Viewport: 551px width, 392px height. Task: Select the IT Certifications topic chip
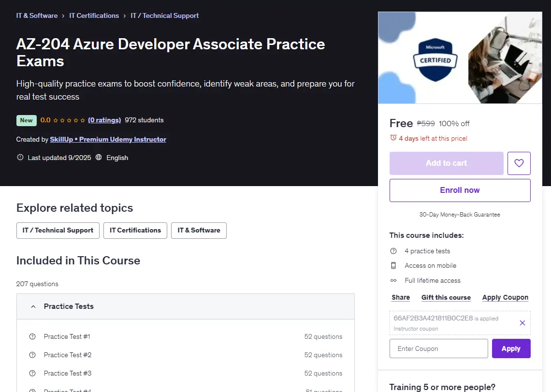pyautogui.click(x=135, y=231)
